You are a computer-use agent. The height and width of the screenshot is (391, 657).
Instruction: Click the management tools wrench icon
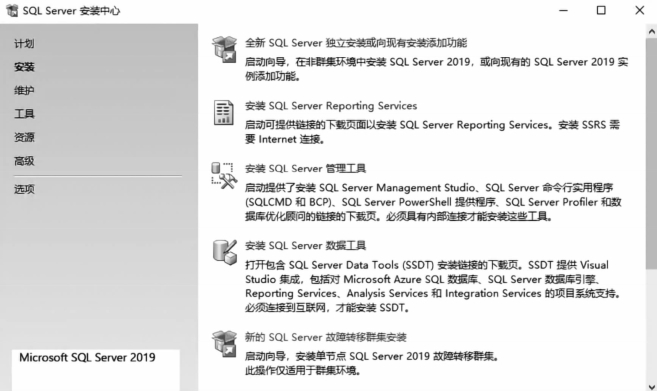coord(224,176)
